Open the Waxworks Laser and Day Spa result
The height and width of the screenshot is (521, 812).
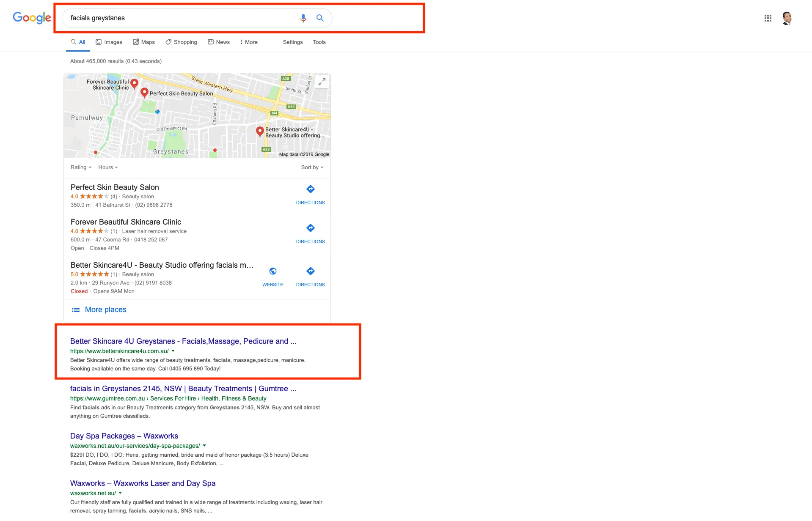(x=143, y=483)
